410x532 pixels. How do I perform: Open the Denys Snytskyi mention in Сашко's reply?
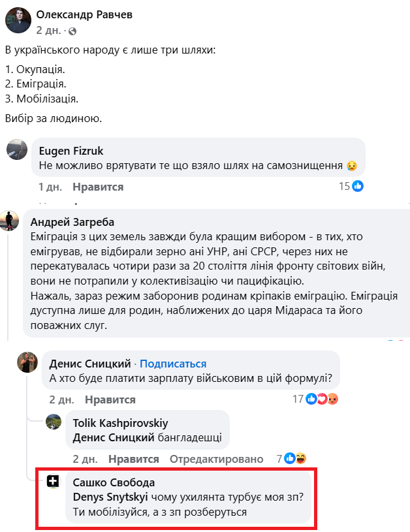(109, 497)
